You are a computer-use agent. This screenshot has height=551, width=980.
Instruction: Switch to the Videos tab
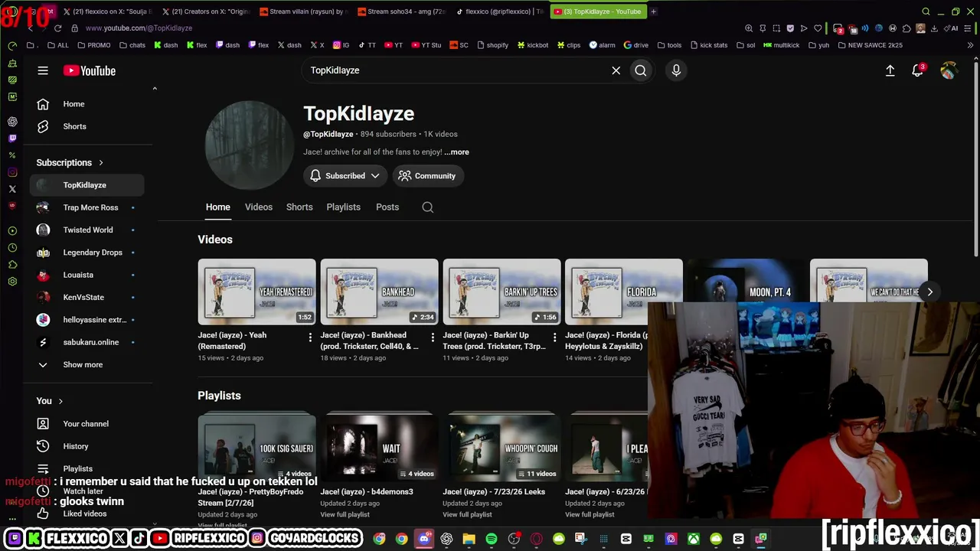259,207
